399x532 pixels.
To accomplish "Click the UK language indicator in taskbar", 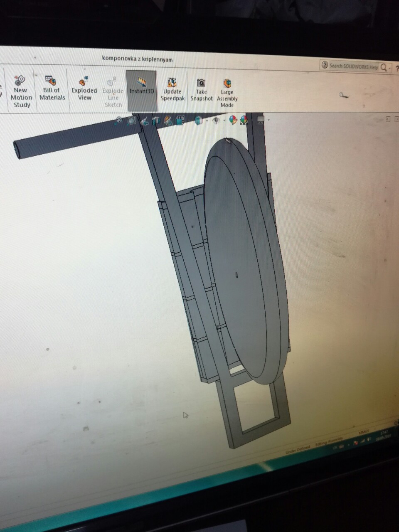I will pos(335,447).
